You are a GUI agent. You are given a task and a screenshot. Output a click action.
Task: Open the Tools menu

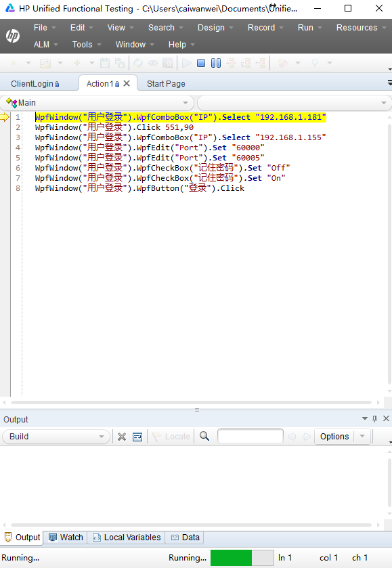pyautogui.click(x=87, y=45)
